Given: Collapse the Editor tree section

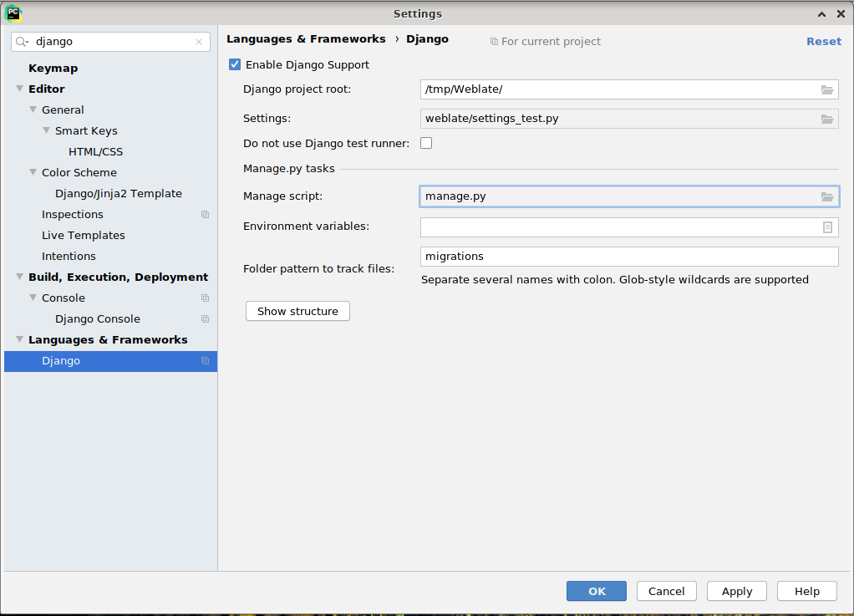Looking at the screenshot, I should [x=18, y=89].
